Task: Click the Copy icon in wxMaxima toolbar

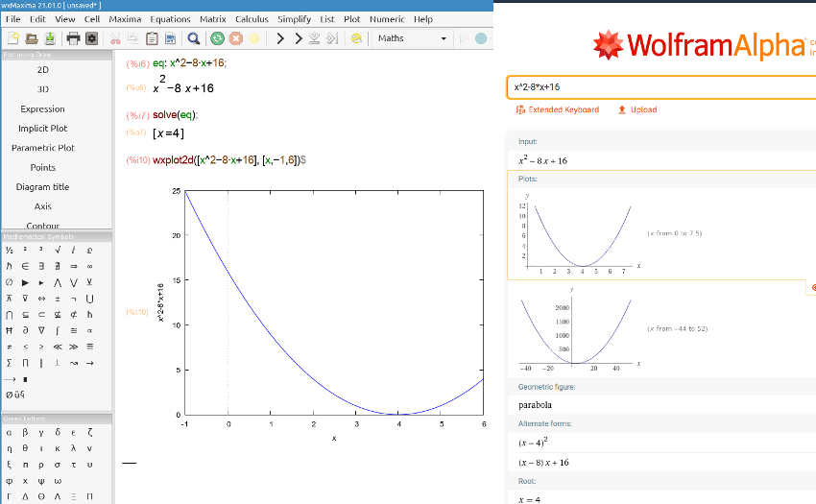Action: coord(133,38)
